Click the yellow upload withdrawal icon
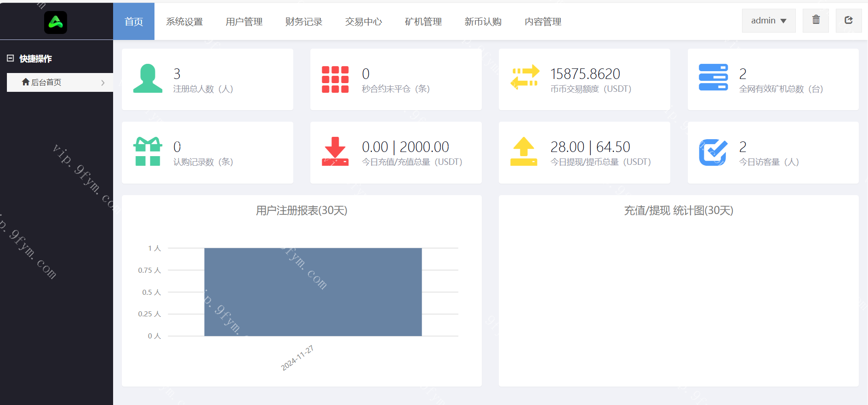Viewport: 868px width, 405px height. (x=524, y=152)
